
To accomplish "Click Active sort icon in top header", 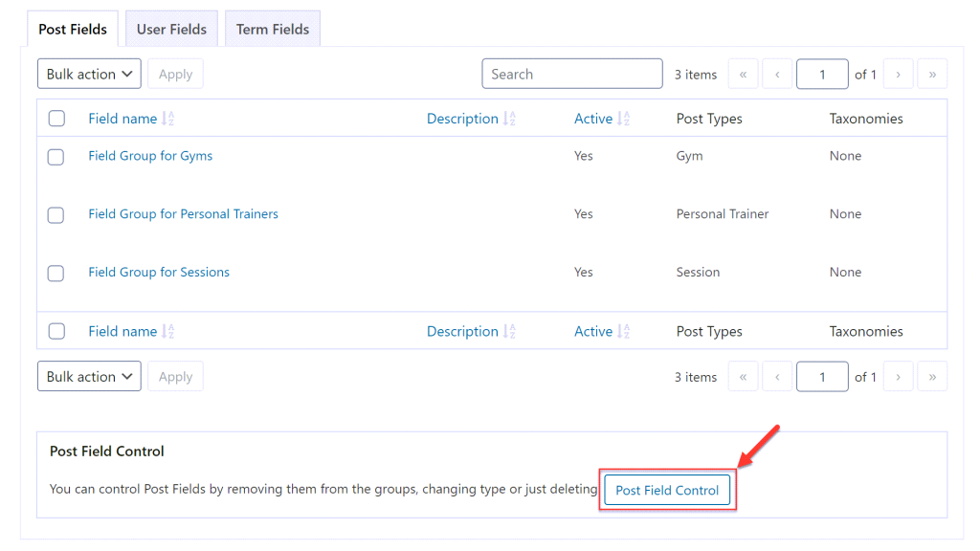I will (x=624, y=119).
